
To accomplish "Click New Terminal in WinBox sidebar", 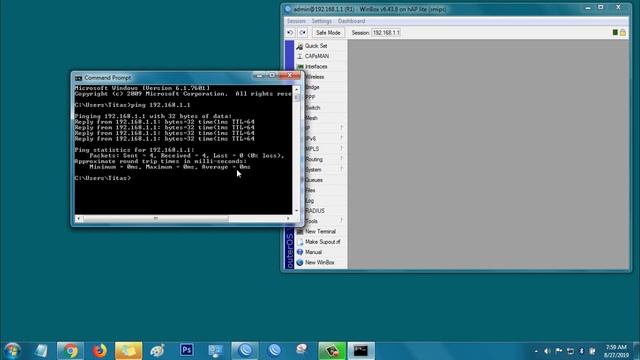I will point(320,231).
